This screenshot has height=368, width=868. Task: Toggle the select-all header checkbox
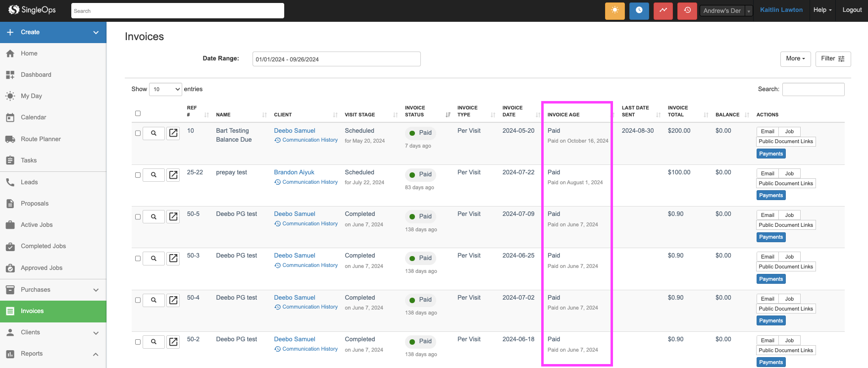tap(138, 113)
